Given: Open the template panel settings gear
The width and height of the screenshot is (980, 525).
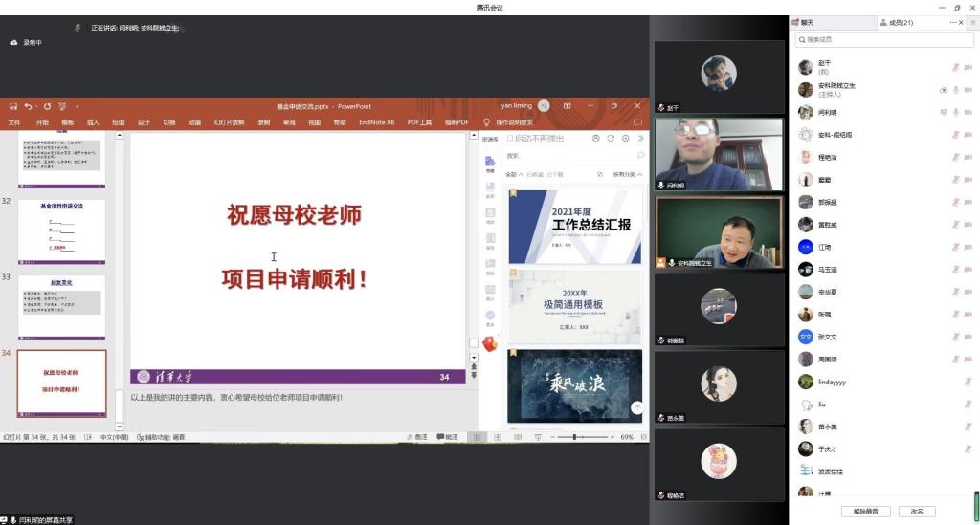Looking at the screenshot, I should point(626,139).
